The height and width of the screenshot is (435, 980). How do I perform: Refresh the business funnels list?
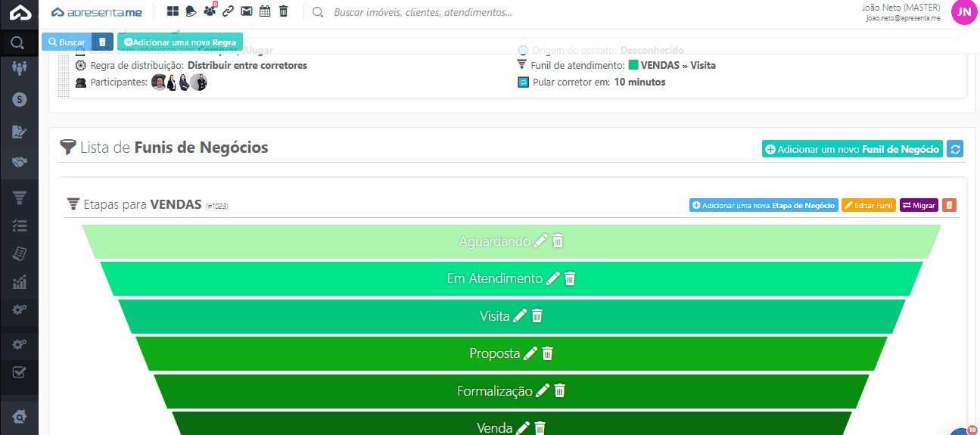tap(955, 149)
